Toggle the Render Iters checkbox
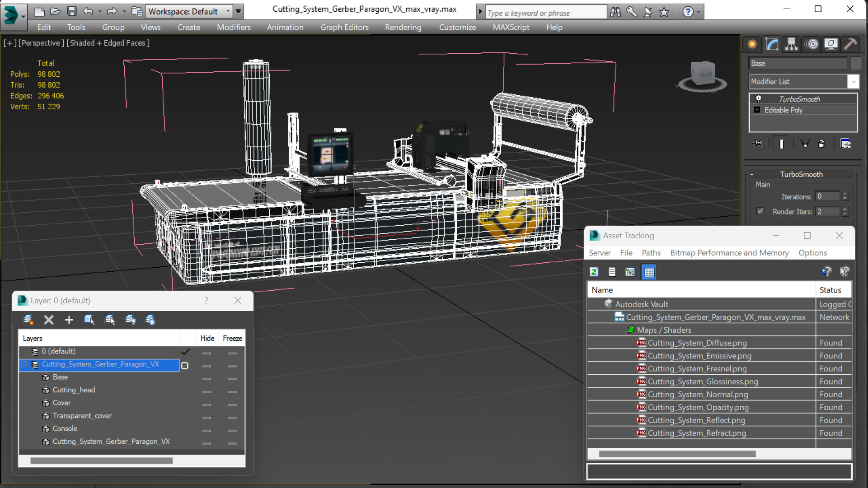Image resolution: width=868 pixels, height=488 pixels. [760, 211]
